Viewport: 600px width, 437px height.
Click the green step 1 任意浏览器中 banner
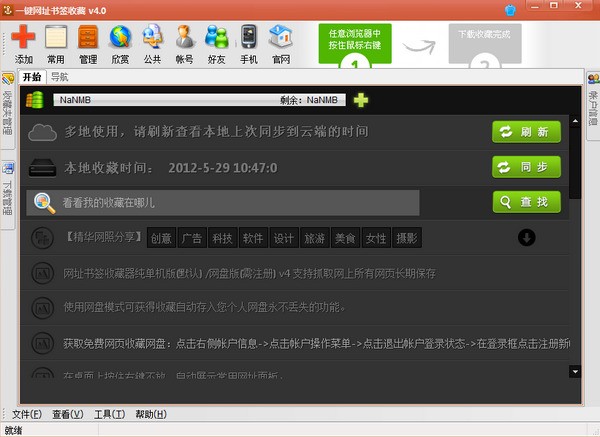pos(355,44)
